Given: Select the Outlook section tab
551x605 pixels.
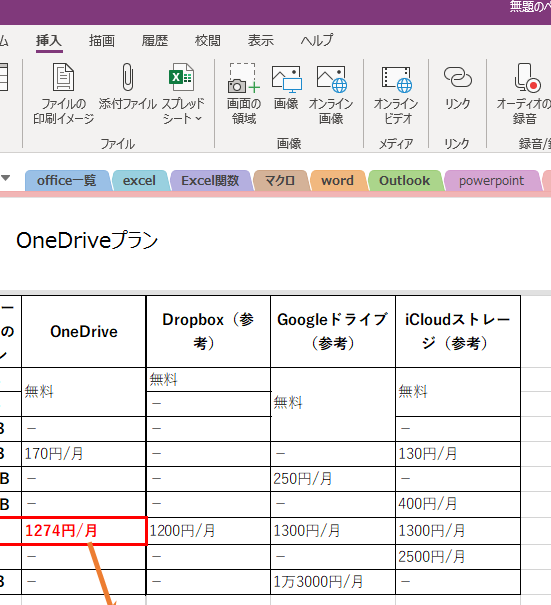Looking at the screenshot, I should click(404, 181).
